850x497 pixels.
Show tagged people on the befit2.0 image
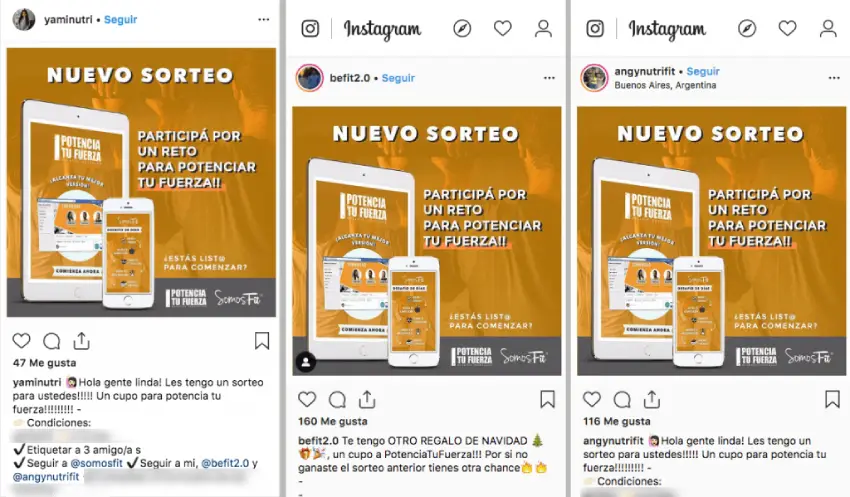[x=306, y=362]
